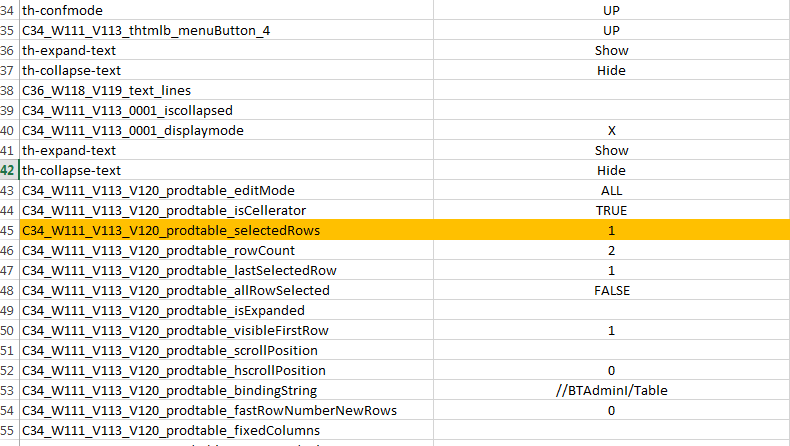
Task: Select entire row 48 via row header
Action: point(9,290)
